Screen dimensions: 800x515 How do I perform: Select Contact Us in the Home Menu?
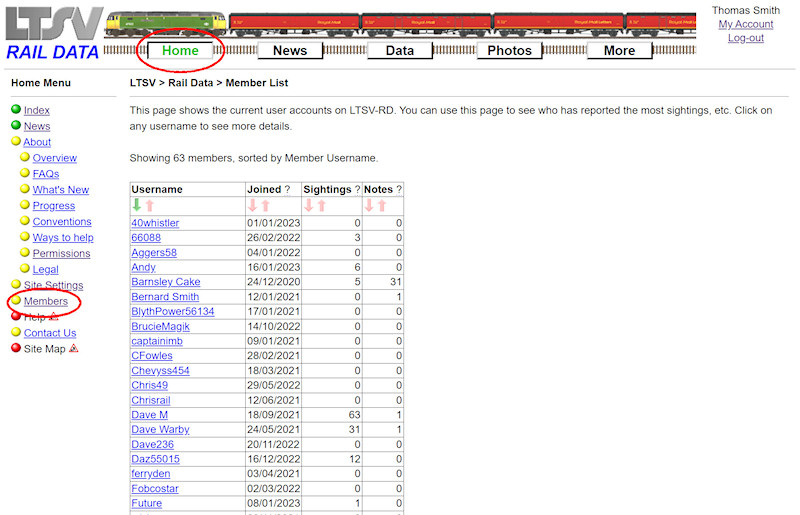coord(50,333)
